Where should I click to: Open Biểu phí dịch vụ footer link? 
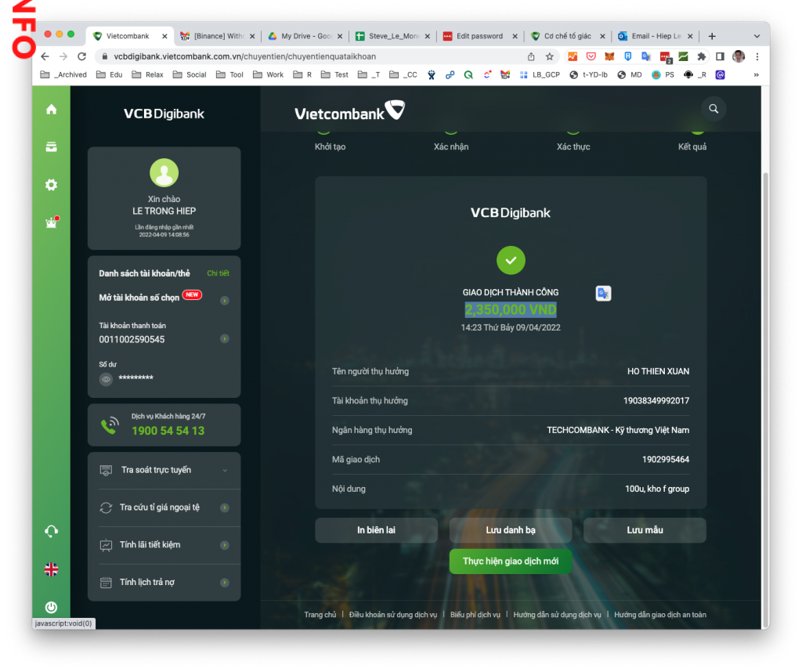point(475,615)
